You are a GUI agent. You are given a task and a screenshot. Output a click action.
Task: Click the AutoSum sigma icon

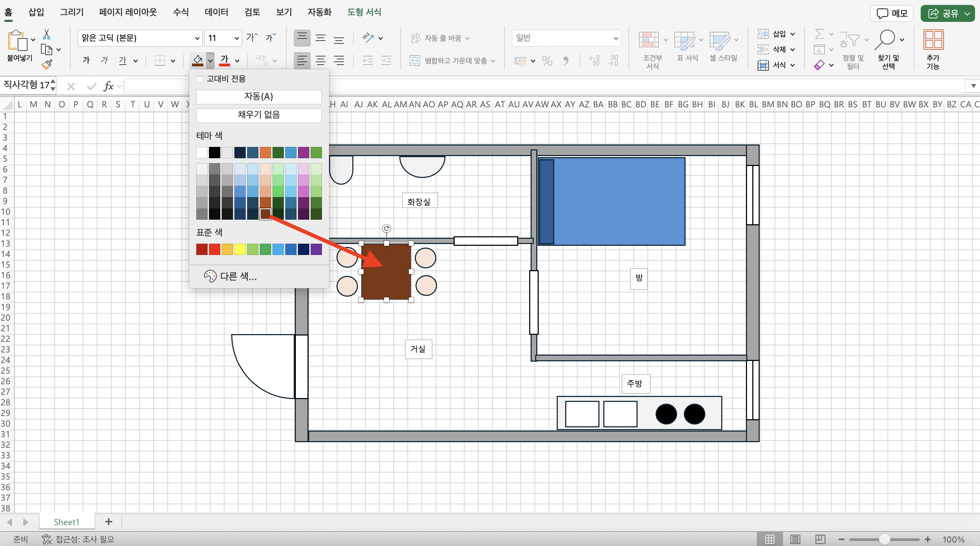click(819, 34)
